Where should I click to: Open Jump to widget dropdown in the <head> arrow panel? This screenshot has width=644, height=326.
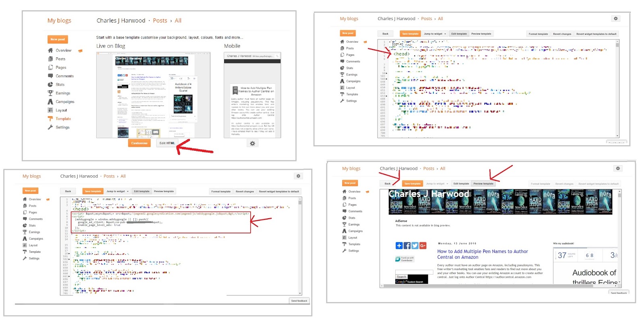click(435, 34)
